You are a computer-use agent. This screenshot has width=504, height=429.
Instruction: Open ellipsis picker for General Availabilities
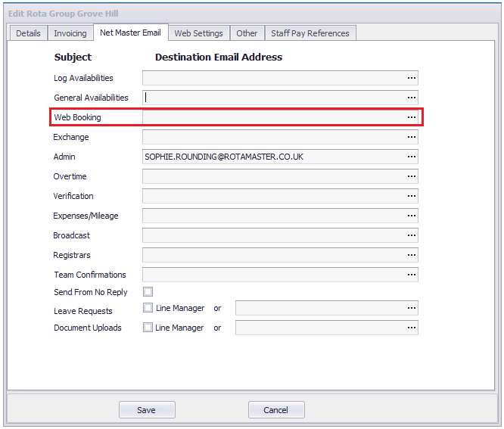[412, 98]
